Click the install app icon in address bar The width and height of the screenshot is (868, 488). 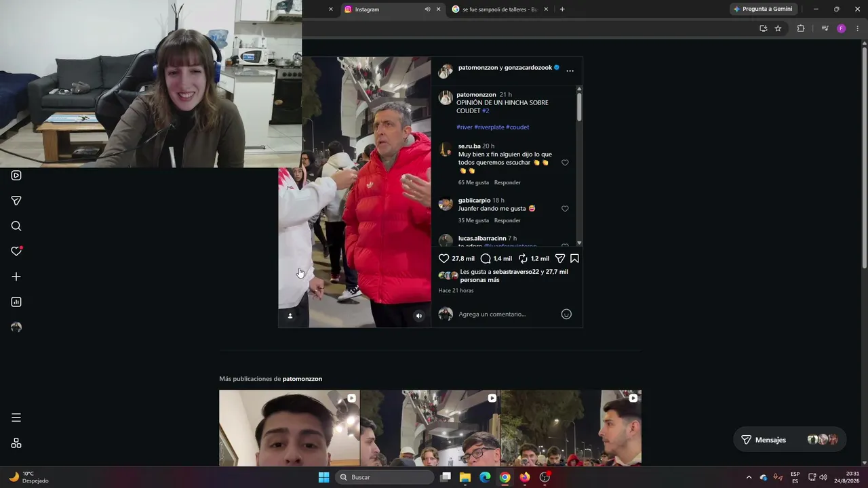point(763,28)
